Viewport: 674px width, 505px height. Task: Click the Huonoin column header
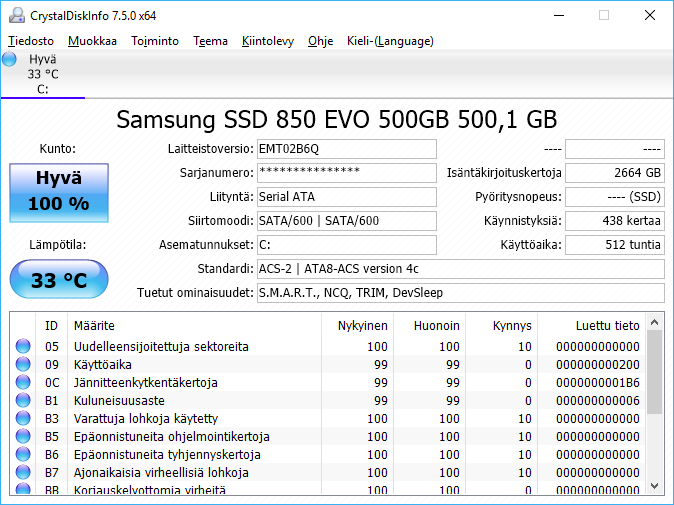coord(429,326)
